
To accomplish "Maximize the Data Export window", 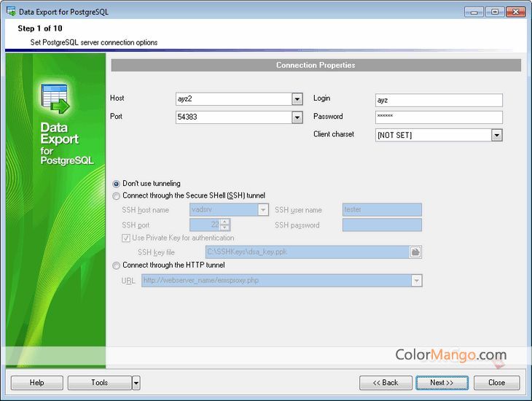I will pyautogui.click(x=495, y=12).
